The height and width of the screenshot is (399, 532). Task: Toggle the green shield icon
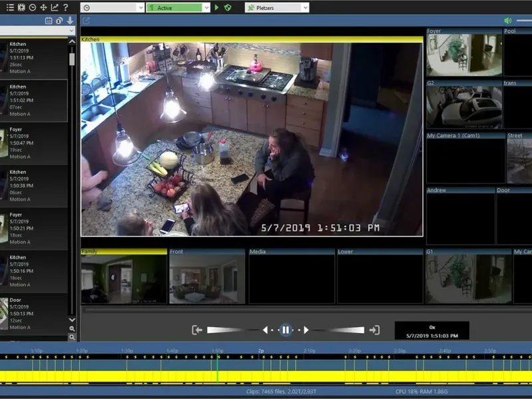[227, 7]
